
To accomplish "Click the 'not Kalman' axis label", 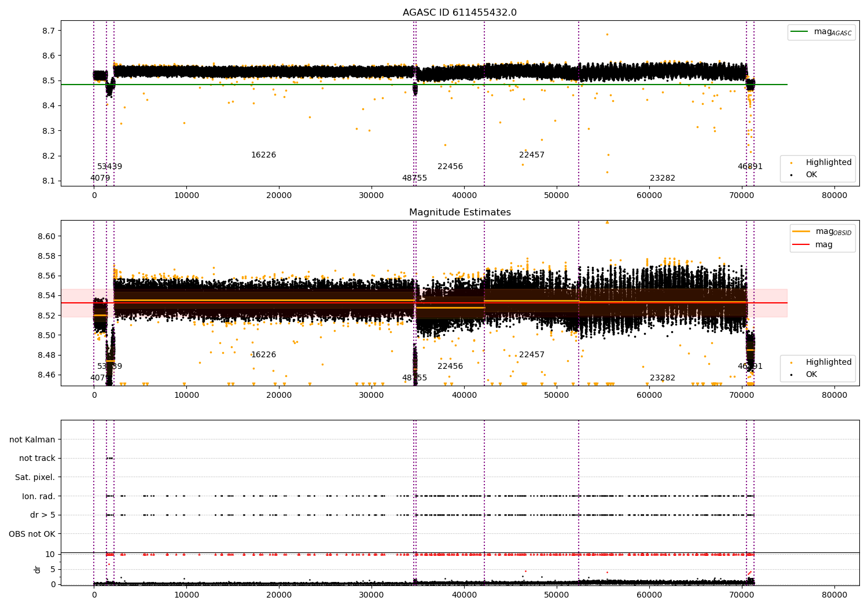I will [x=32, y=439].
